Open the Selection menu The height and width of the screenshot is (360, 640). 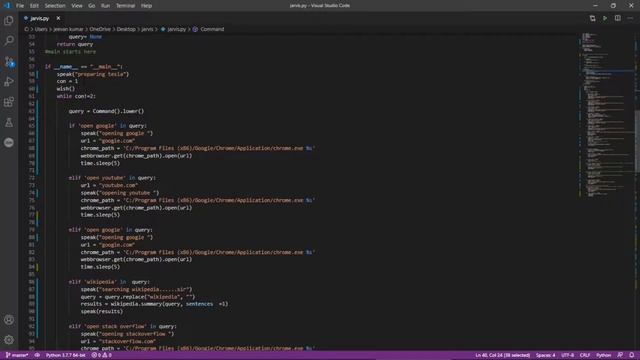tap(55, 6)
